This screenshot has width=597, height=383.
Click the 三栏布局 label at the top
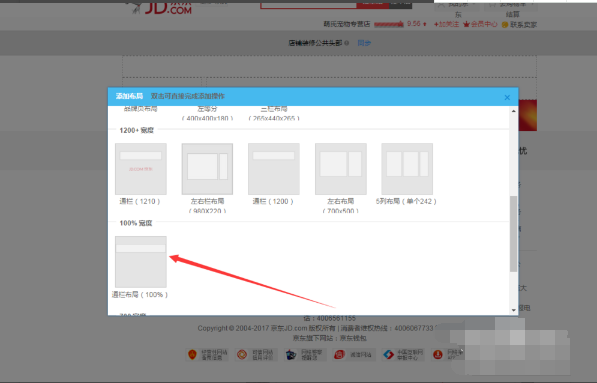(x=274, y=109)
